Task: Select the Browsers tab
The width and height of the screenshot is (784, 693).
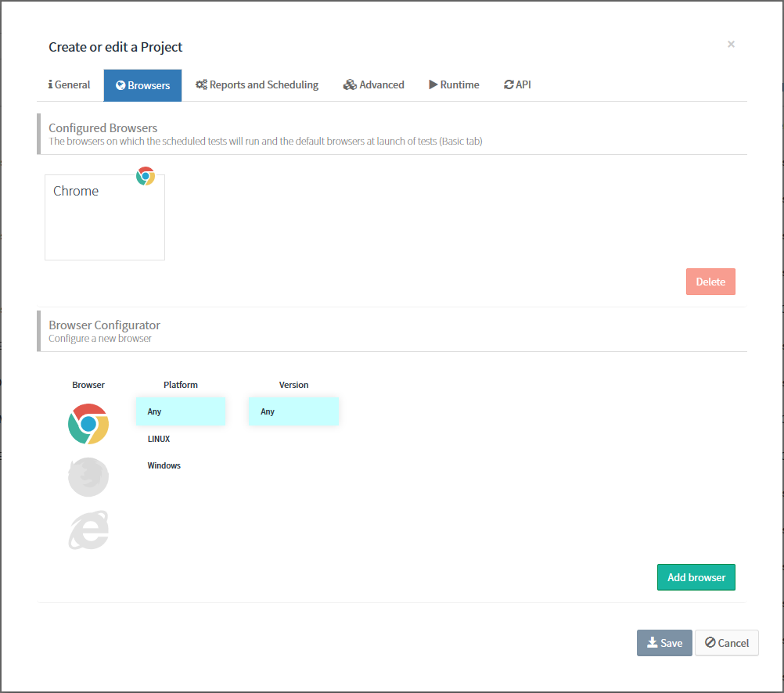Action: (x=142, y=85)
